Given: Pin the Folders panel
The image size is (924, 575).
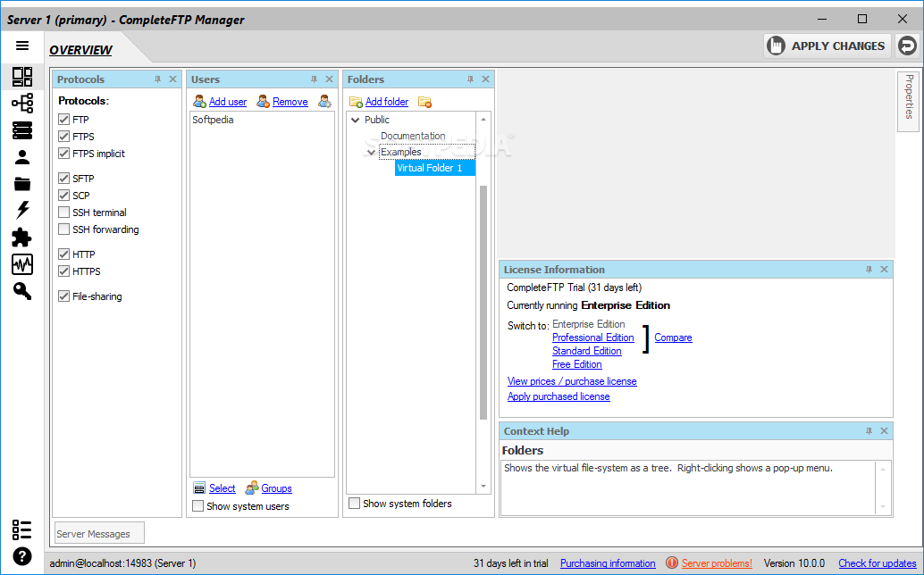Looking at the screenshot, I should point(470,79).
